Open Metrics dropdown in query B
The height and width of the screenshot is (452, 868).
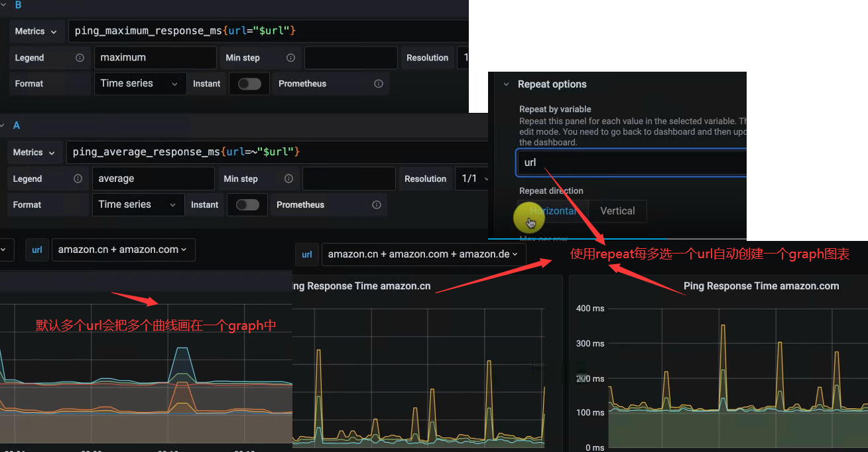(x=36, y=31)
